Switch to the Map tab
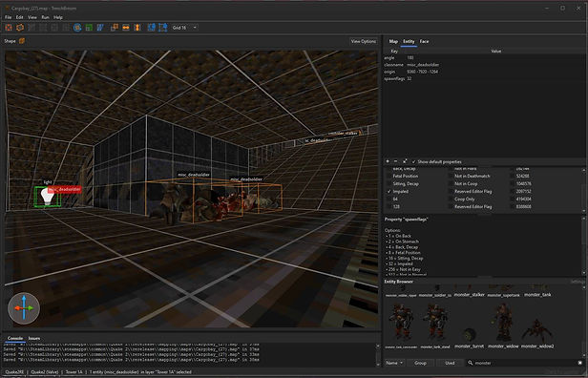This screenshot has height=378, width=588. point(393,41)
